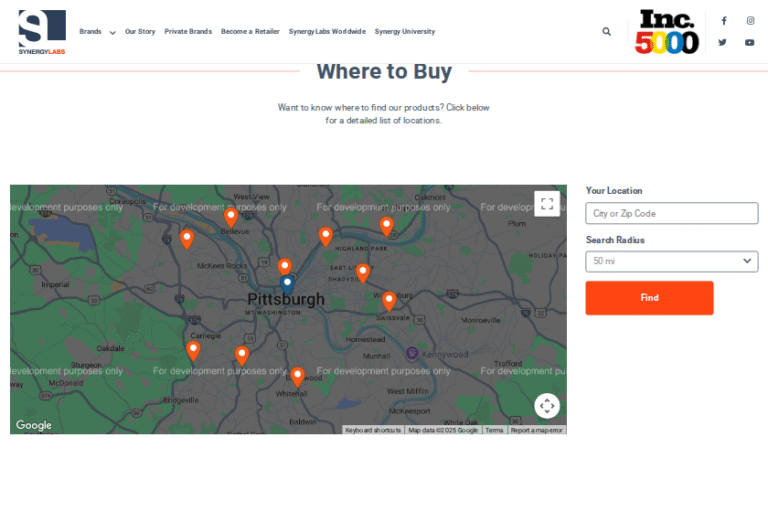Click the orange map pin near Bellevue
Screen dimensions: 768x512
(x=231, y=216)
